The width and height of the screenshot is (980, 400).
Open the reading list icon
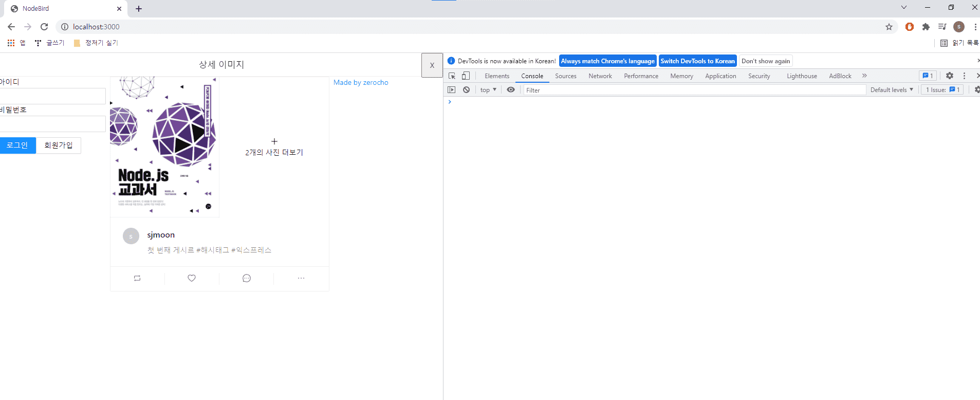click(944, 43)
